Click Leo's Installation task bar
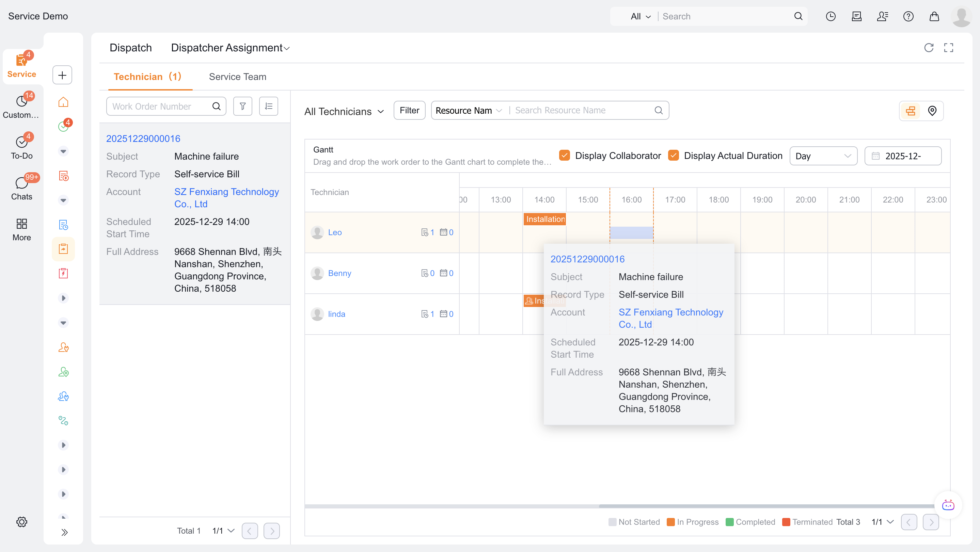 coord(544,220)
